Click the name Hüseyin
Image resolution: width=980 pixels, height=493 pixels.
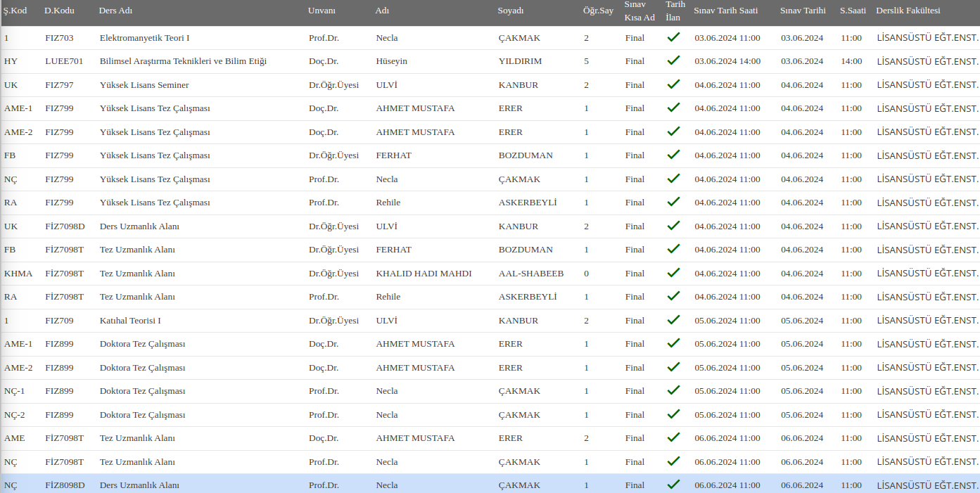[x=392, y=61]
